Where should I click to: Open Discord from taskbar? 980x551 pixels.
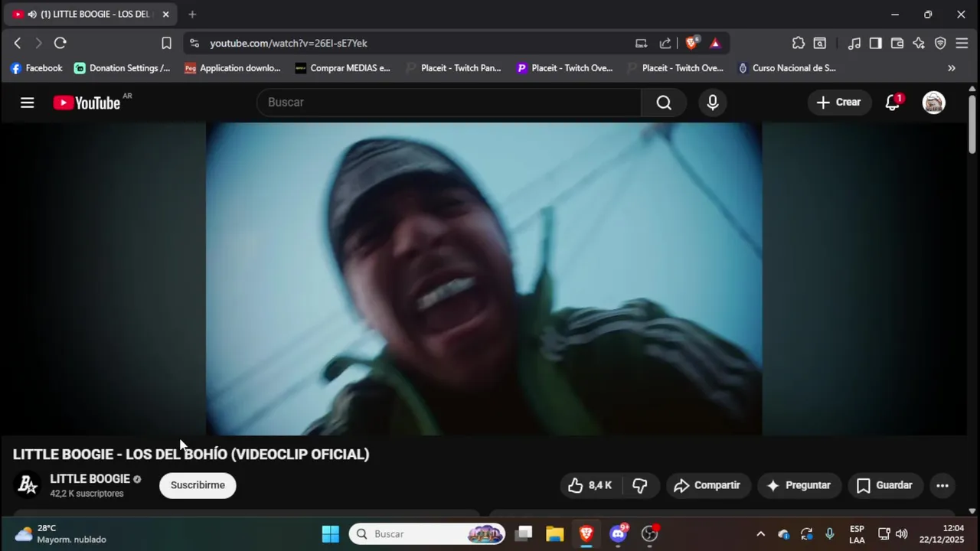tap(619, 534)
